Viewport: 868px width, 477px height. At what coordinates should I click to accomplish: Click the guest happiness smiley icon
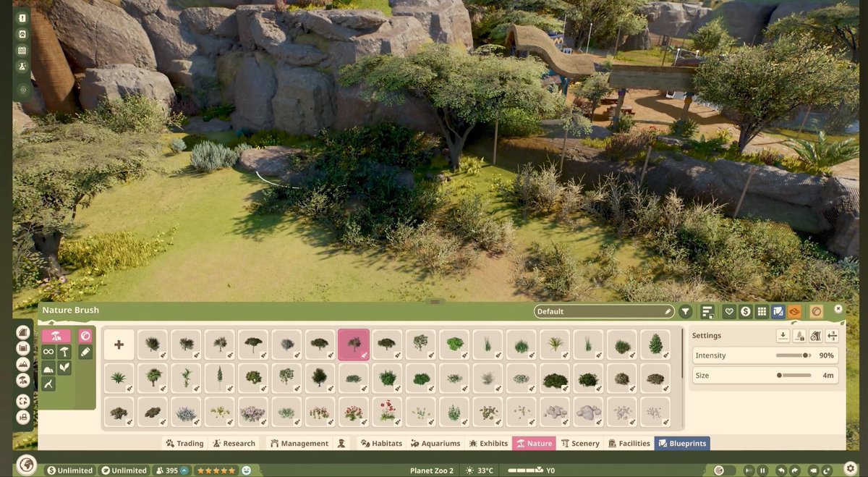tap(247, 470)
